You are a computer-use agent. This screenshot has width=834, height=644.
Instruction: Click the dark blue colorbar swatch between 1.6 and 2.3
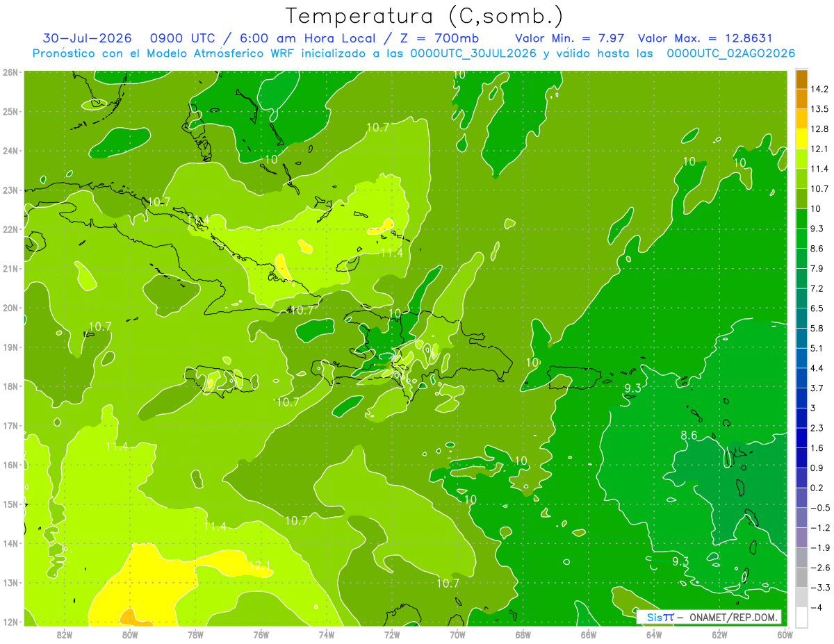coord(801,438)
